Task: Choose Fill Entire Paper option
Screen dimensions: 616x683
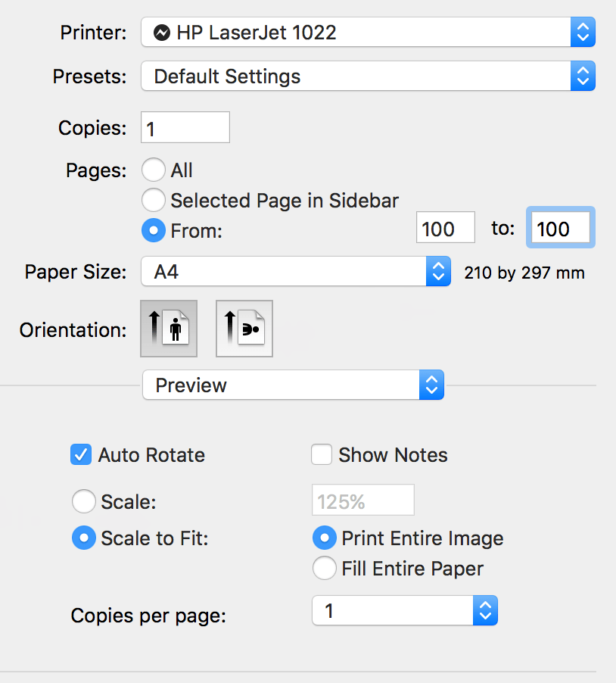Action: 325,568
